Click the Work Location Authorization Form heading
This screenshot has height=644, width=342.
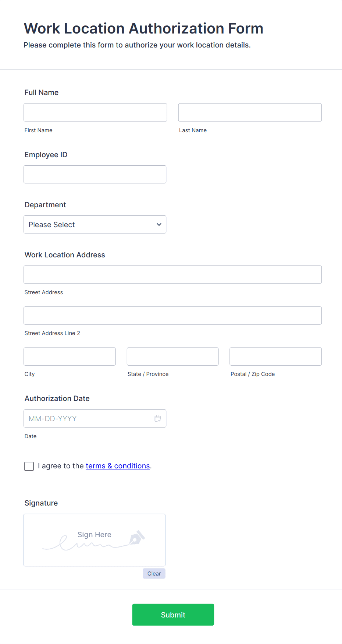(143, 28)
